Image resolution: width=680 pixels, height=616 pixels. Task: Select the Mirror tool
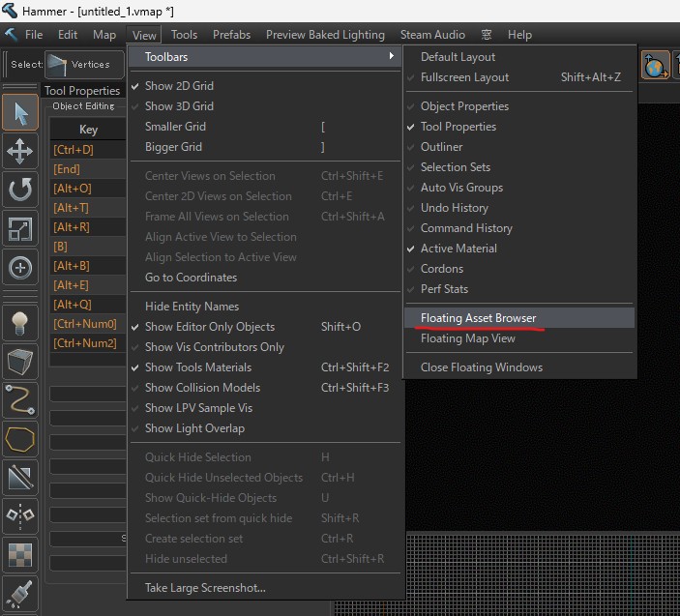click(x=20, y=515)
